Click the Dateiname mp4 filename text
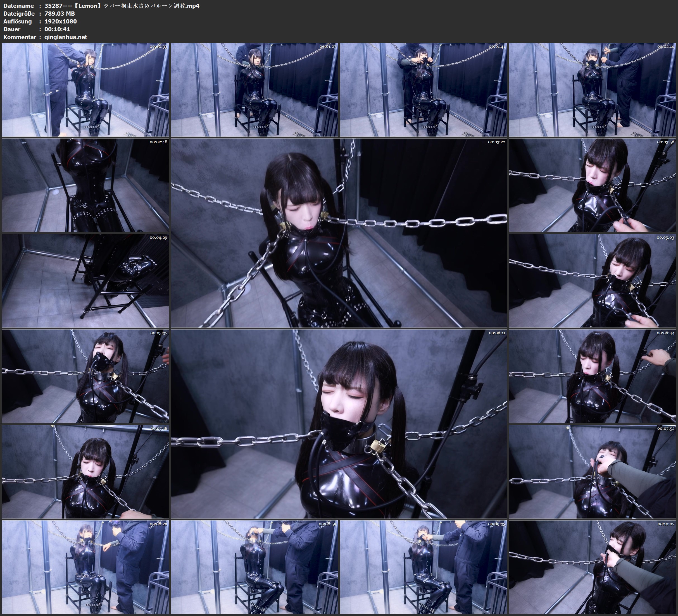The width and height of the screenshot is (678, 616). point(122,6)
